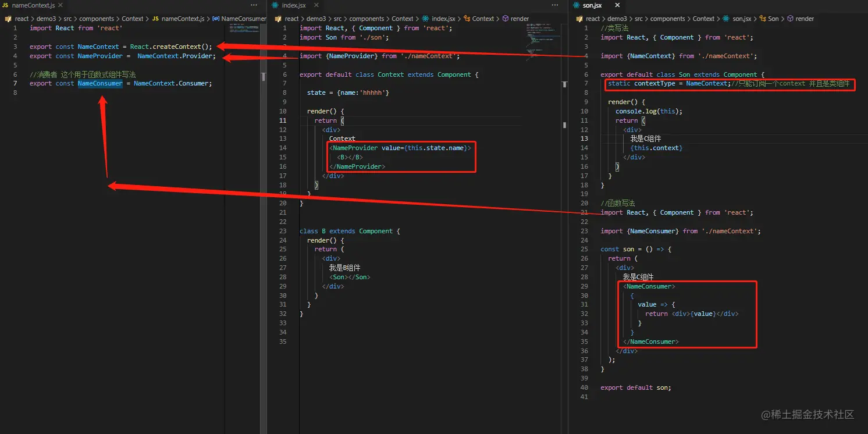Click 'NameContext.Provider' in nameContext.js code
868x434 pixels.
[x=176, y=56]
